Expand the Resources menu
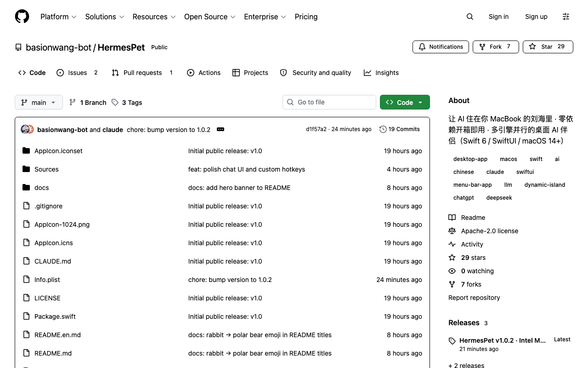This screenshot has height=368, width=588. coord(154,17)
